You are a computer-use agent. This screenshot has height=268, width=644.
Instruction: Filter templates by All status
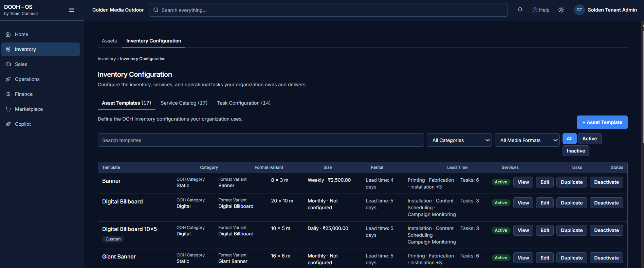click(569, 139)
